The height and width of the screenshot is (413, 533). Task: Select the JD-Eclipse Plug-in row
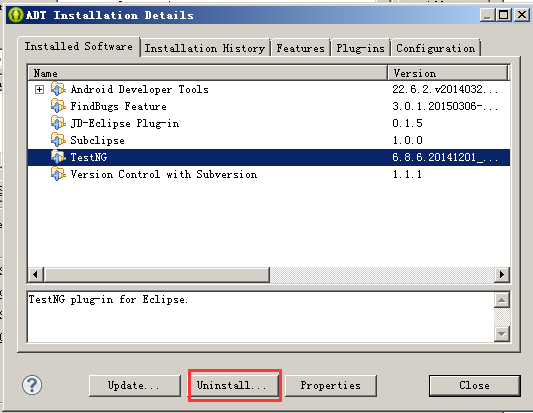coord(269,123)
